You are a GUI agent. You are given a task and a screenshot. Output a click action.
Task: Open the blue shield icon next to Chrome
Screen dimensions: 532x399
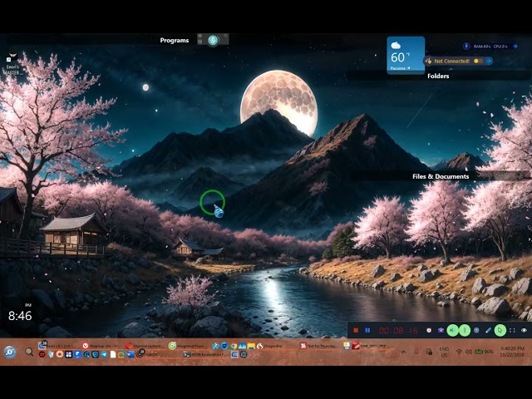[x=224, y=346]
